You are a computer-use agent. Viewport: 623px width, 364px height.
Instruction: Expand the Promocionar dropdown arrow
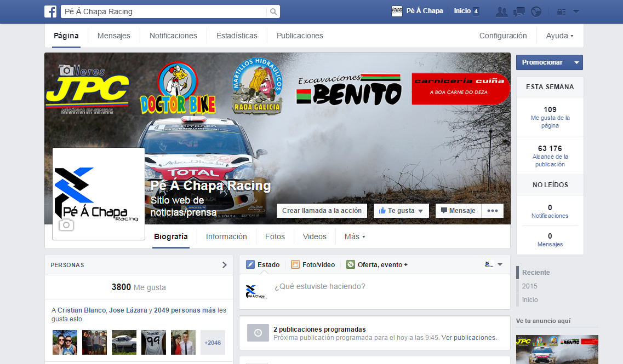click(576, 62)
